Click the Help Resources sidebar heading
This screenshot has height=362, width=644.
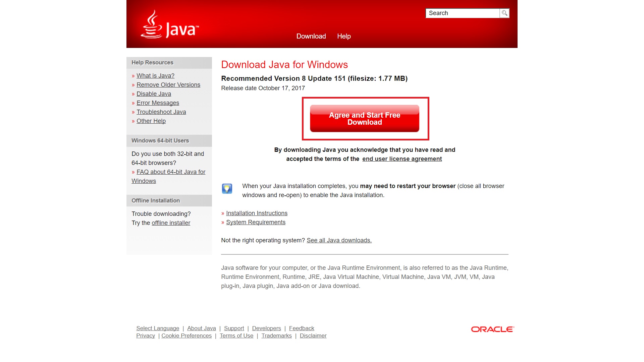click(x=152, y=63)
